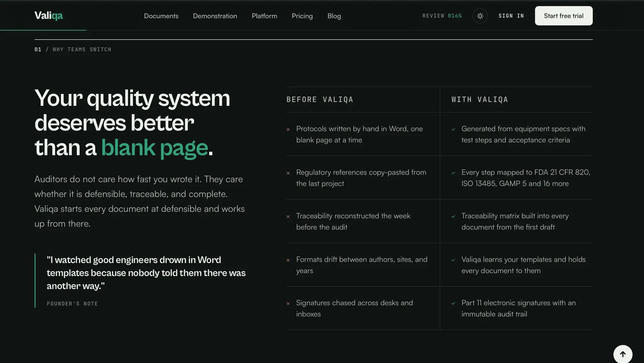This screenshot has width=644, height=363.
Task: Click 'Generated from equipment specs' text
Action: pyautogui.click(x=524, y=135)
